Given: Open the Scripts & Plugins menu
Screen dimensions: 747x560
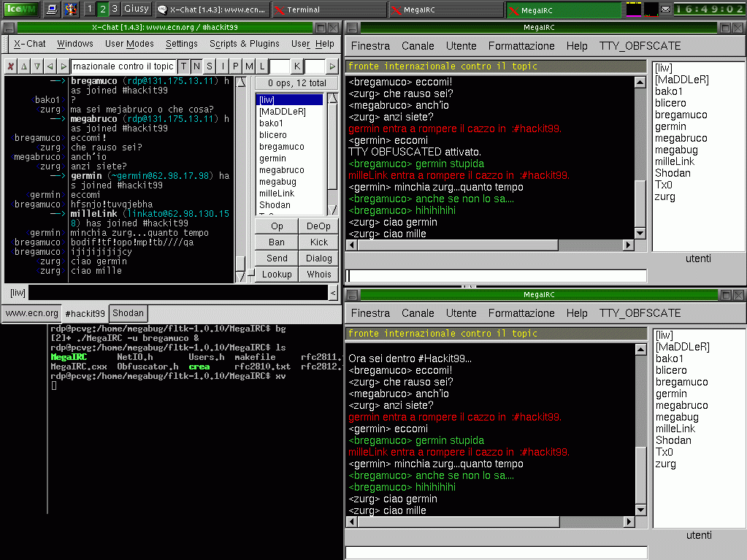Looking at the screenshot, I should pos(245,44).
